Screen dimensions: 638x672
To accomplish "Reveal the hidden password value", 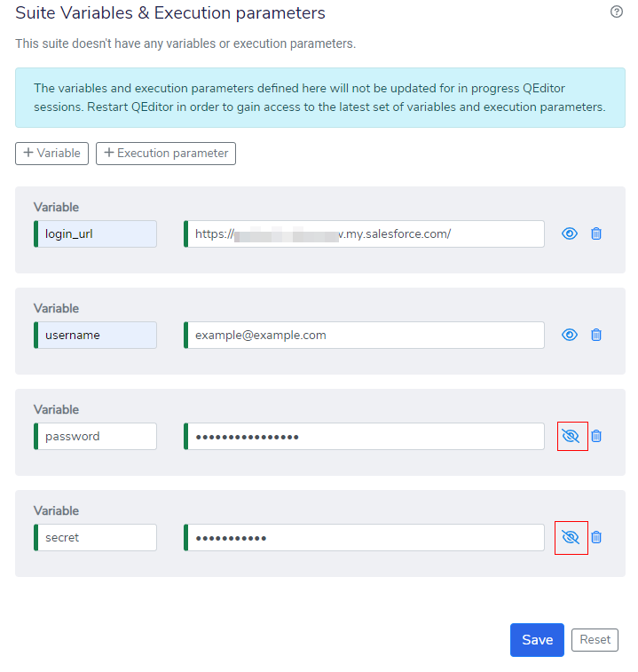I will coord(571,436).
